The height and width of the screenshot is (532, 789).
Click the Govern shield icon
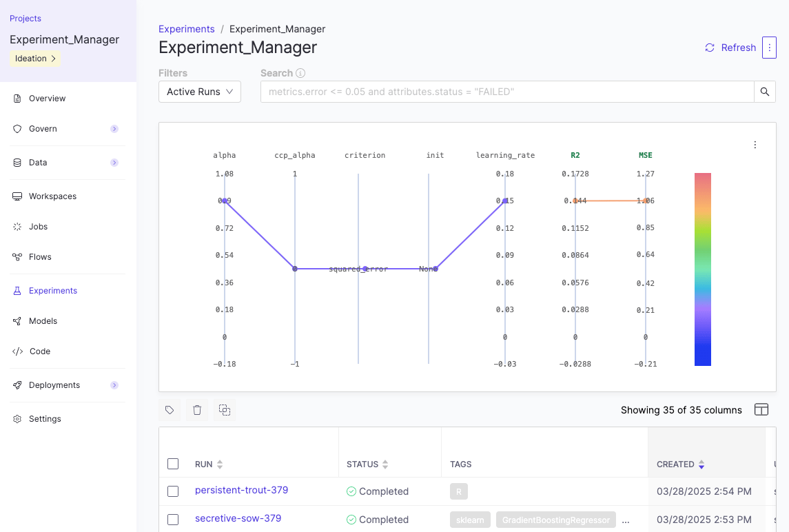tap(17, 129)
